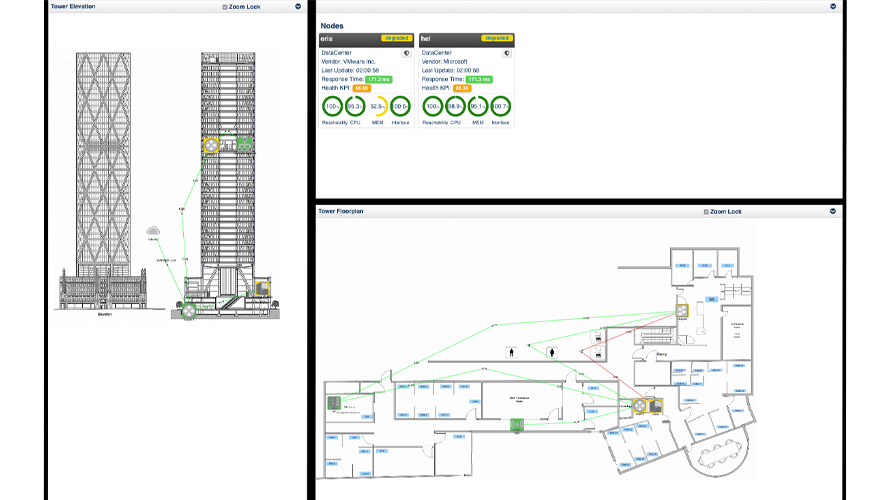Viewport: 890px width, 500px height.
Task: Select upper yellow router node on floorplan
Action: click(x=683, y=311)
